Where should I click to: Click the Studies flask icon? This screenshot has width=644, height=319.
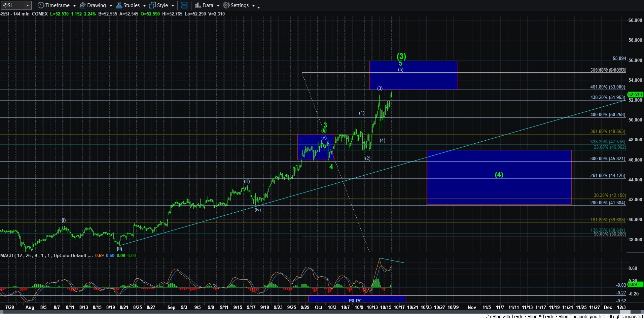coord(119,5)
